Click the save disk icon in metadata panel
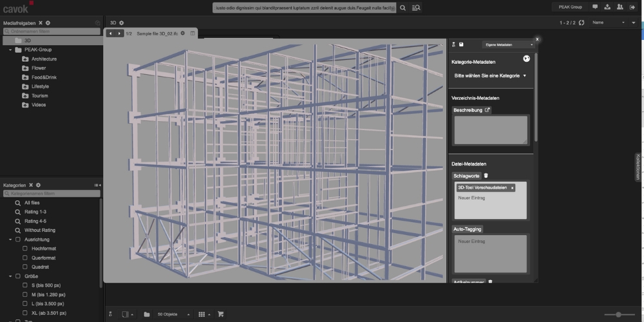Viewport: 644px width, 322px height. pos(462,44)
